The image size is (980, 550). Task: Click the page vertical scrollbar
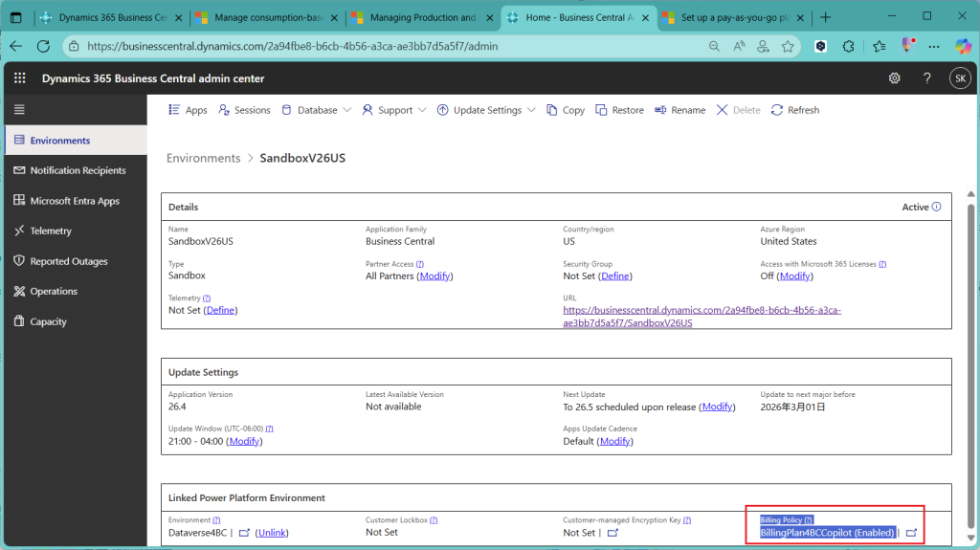[x=970, y=364]
